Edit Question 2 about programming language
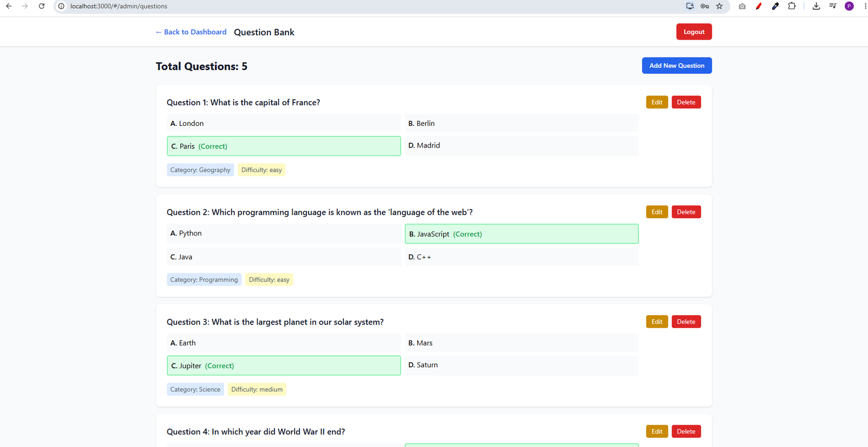This screenshot has height=447, width=868. point(657,212)
